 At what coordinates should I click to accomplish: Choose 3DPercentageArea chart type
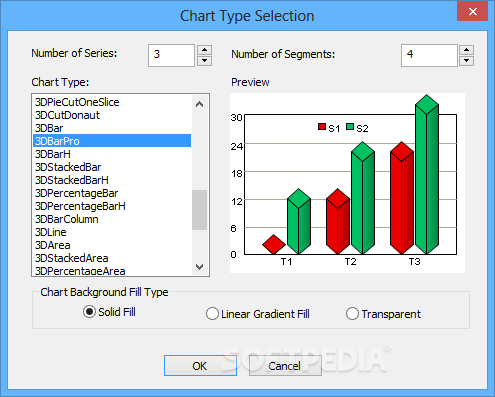pyautogui.click(x=112, y=270)
